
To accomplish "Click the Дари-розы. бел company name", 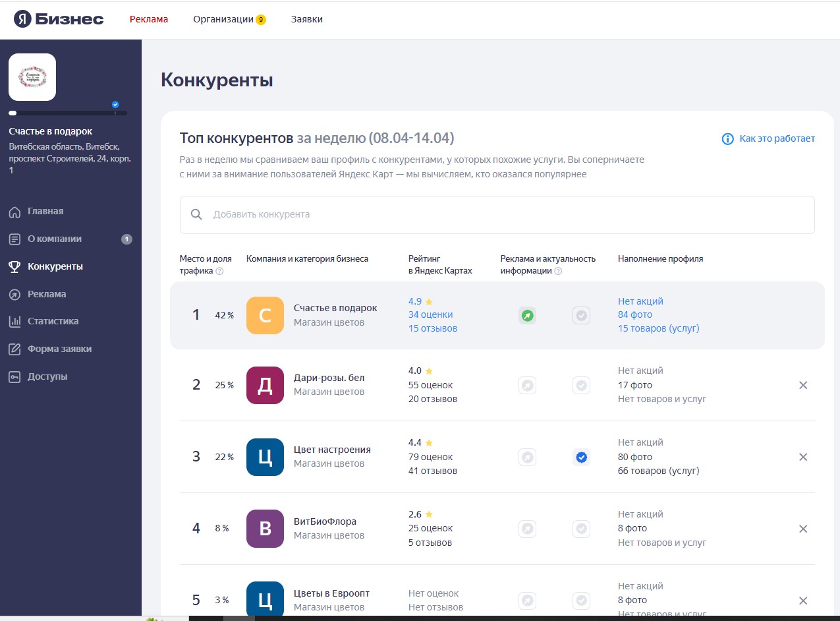I will point(329,378).
